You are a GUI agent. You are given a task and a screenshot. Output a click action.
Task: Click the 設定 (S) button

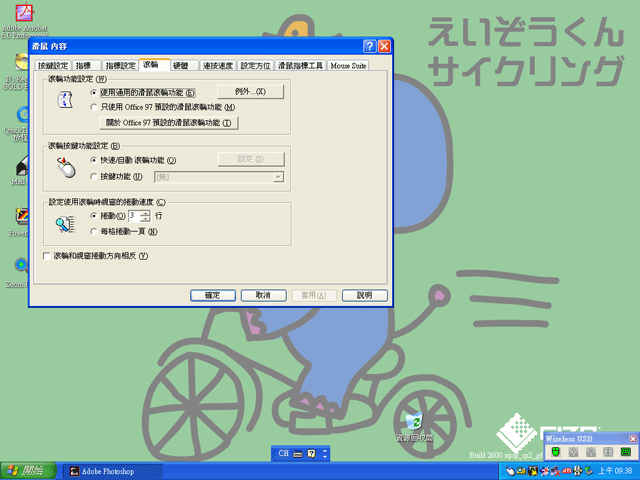[x=251, y=159]
